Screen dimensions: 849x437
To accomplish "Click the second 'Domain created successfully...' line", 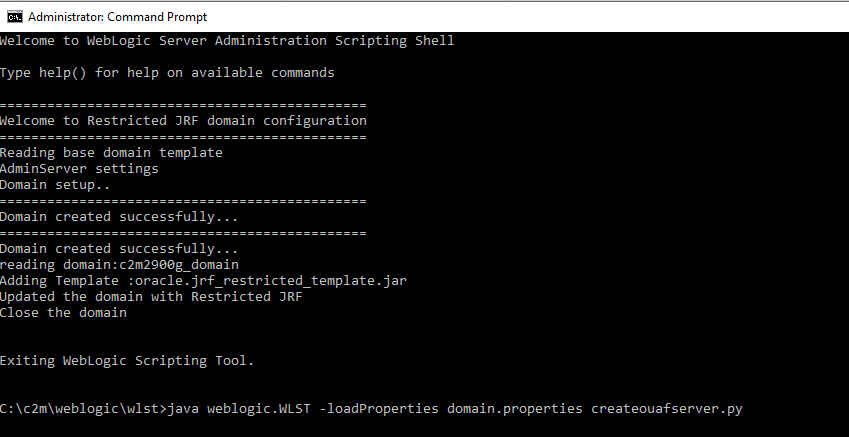I will [119, 249].
